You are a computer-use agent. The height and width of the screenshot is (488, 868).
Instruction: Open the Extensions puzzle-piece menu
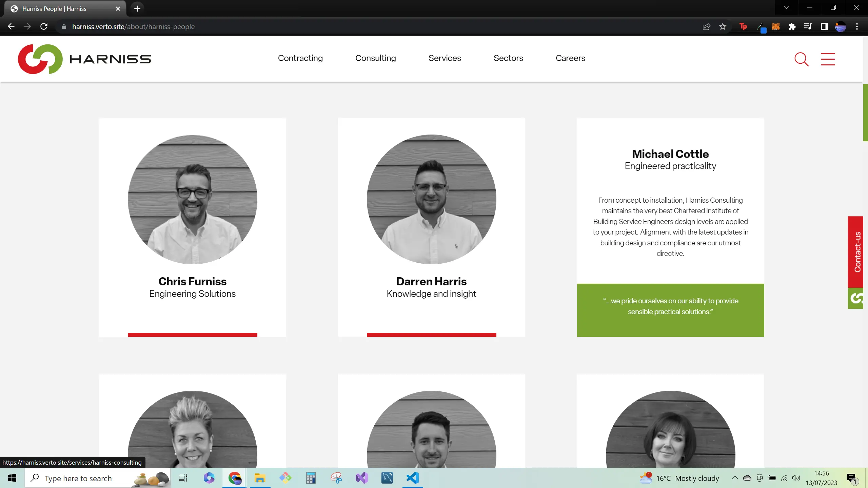click(792, 26)
